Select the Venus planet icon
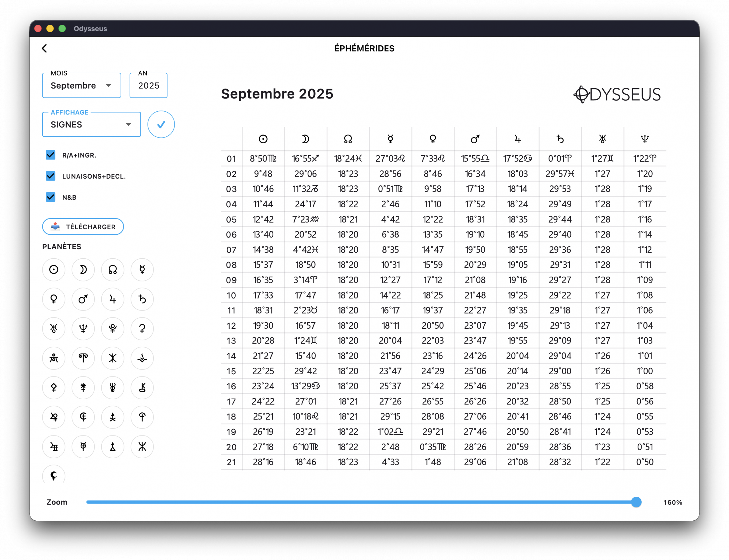Image resolution: width=729 pixels, height=560 pixels. tap(54, 299)
